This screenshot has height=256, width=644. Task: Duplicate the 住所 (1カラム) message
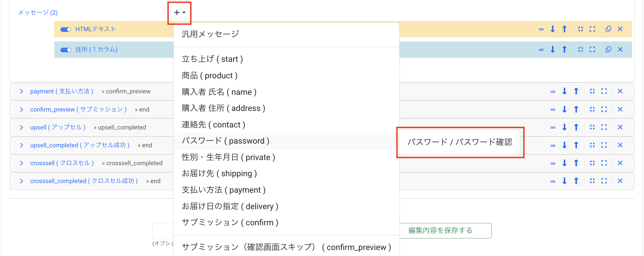coord(608,49)
